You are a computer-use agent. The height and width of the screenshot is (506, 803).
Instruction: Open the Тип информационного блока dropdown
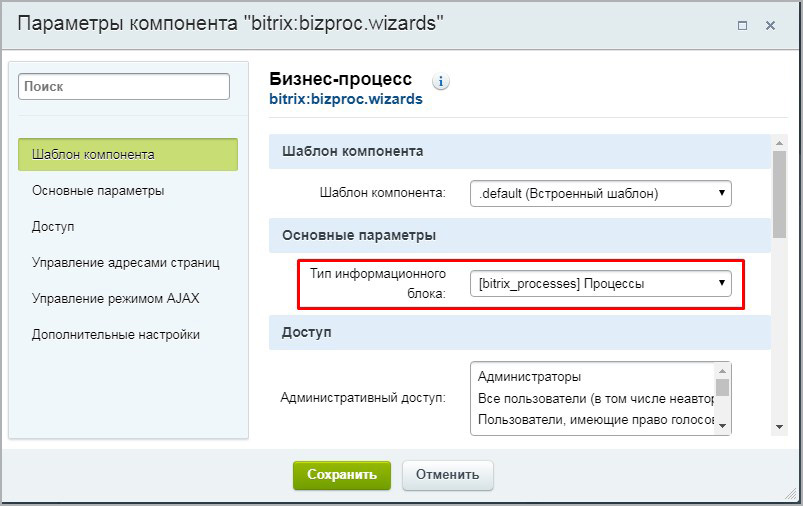pyautogui.click(x=600, y=284)
